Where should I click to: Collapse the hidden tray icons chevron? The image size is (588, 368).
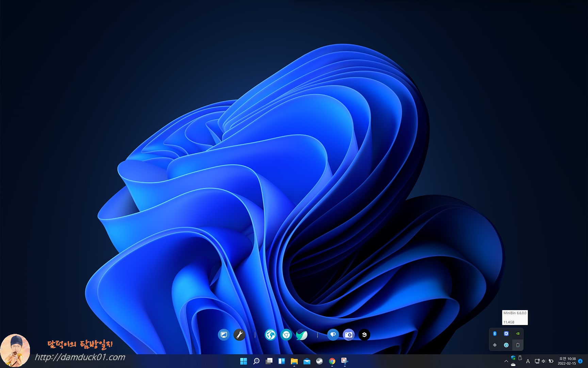[506, 361]
